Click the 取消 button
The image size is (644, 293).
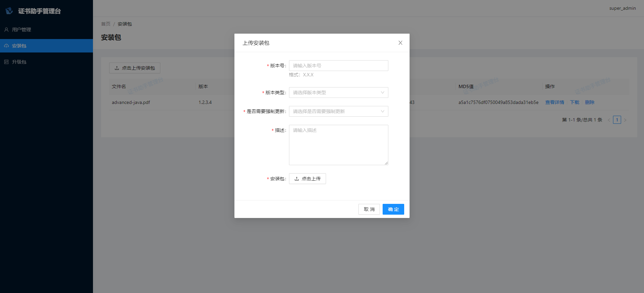(369, 209)
